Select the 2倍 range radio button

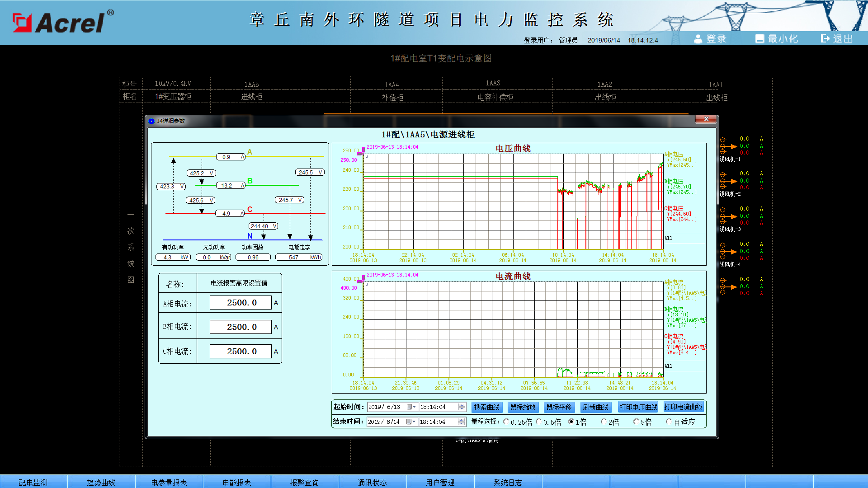tap(604, 422)
